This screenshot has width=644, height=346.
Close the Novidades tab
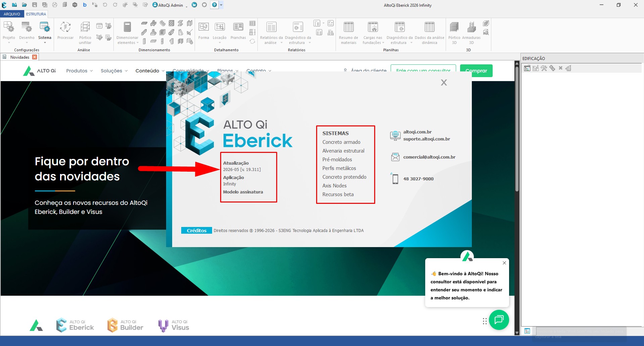[35, 57]
